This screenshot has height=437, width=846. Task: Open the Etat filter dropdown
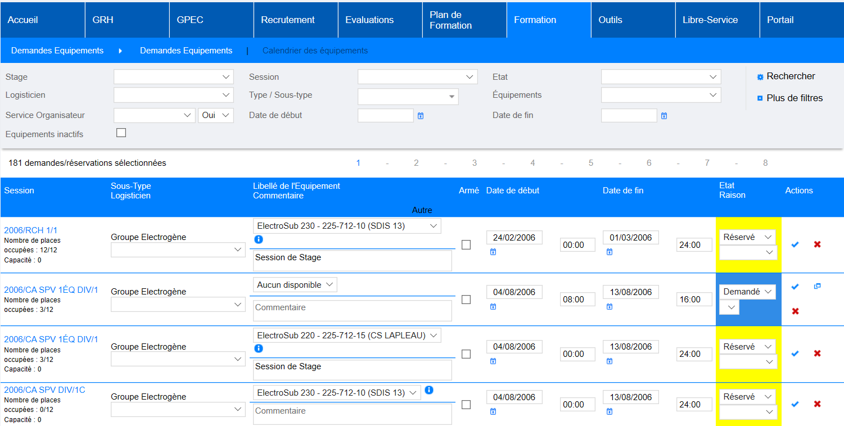click(660, 77)
